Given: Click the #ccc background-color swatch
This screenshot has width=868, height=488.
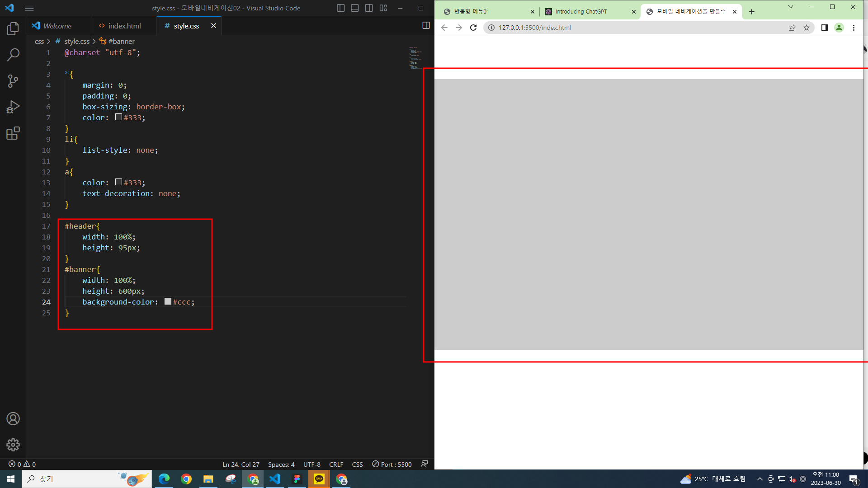Looking at the screenshot, I should click(x=168, y=301).
